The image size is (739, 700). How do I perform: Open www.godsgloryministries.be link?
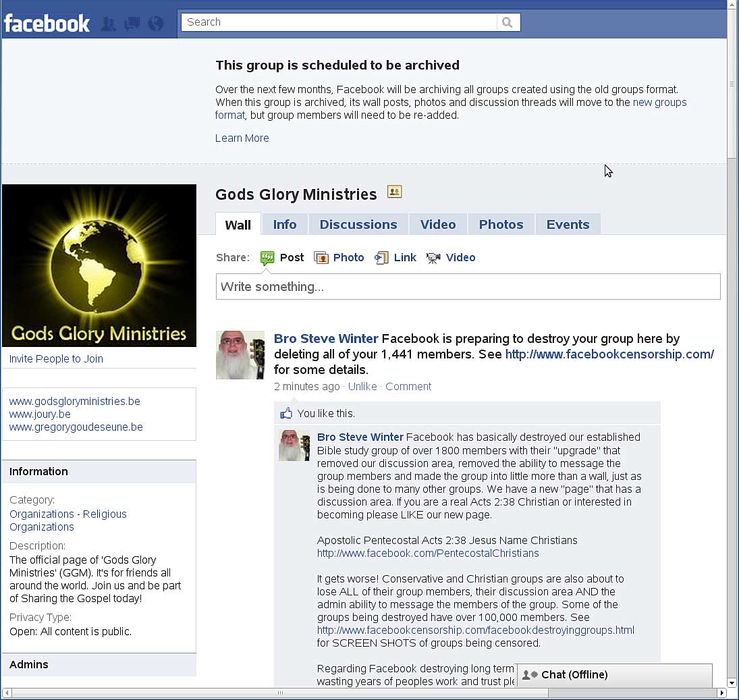click(x=74, y=401)
